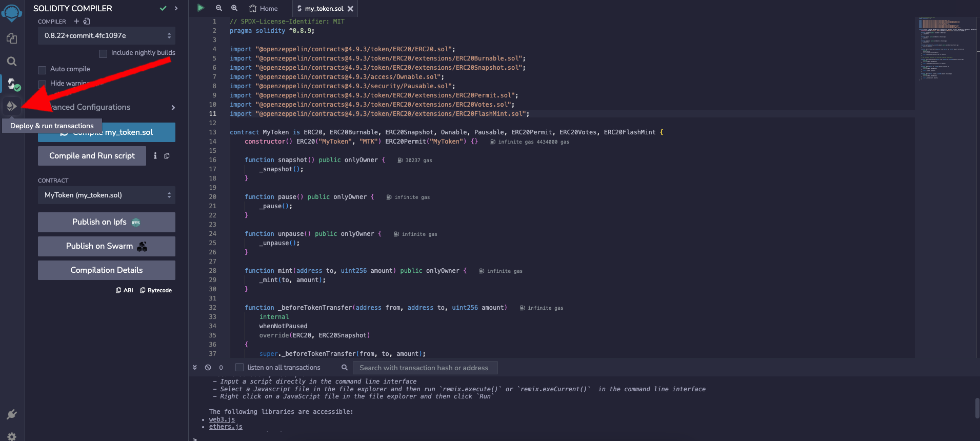Click the ERC20FlashMint.sol import line
Image resolution: width=980 pixels, height=441 pixels.
pos(379,114)
